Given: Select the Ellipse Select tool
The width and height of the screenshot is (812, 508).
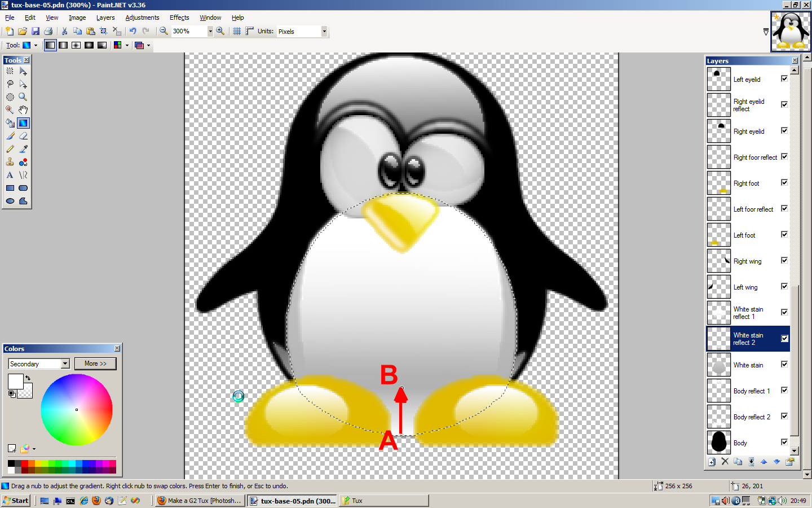Looking at the screenshot, I should tap(10, 97).
